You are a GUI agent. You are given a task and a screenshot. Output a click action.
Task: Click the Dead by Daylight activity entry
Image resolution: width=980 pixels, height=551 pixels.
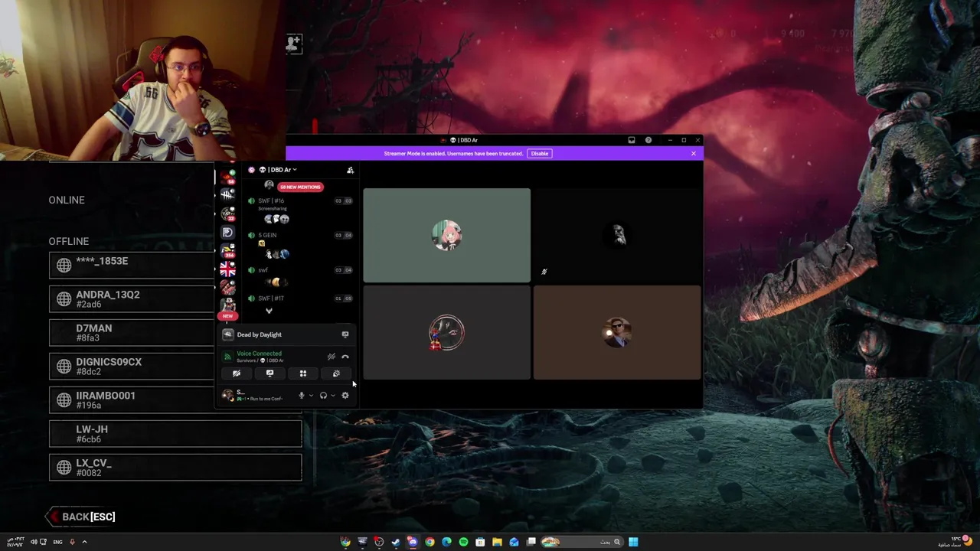pyautogui.click(x=259, y=334)
